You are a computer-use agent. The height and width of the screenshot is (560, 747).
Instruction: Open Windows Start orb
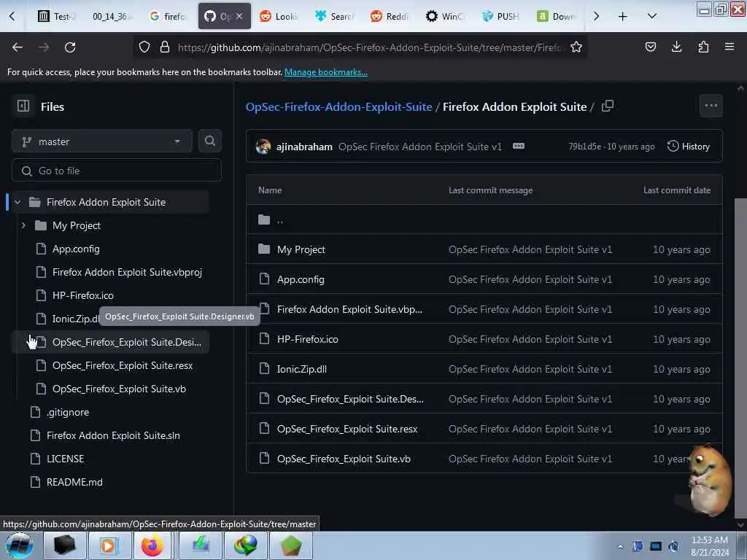20,545
